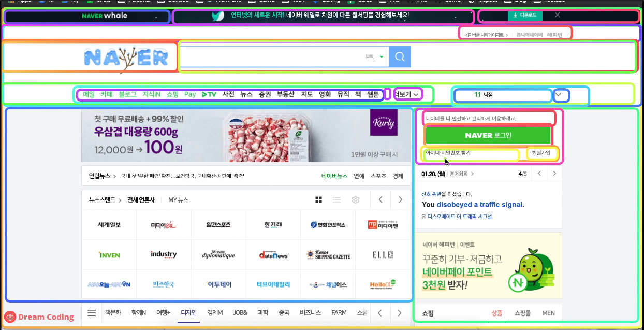Show next English phrase arrow
The image size is (644, 330).
tap(554, 174)
